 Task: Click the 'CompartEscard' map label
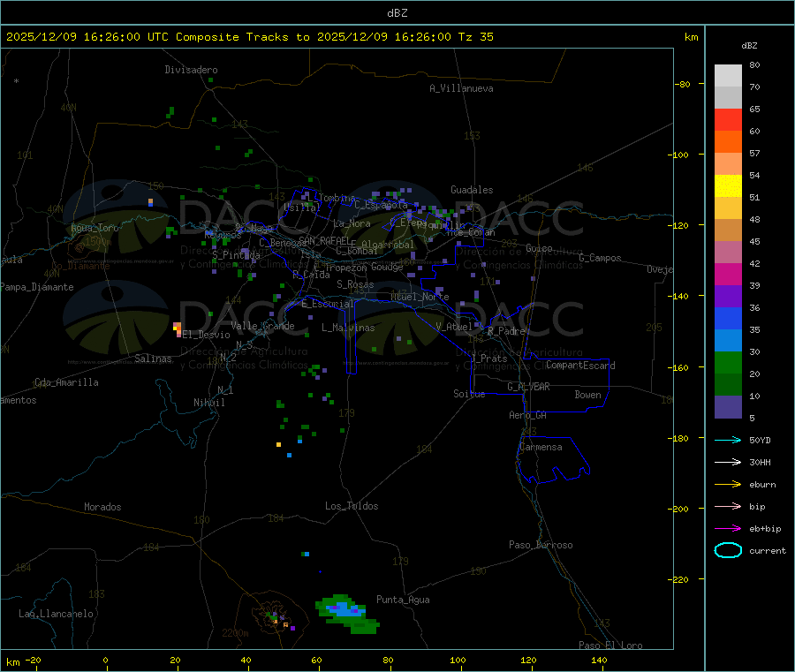point(580,366)
